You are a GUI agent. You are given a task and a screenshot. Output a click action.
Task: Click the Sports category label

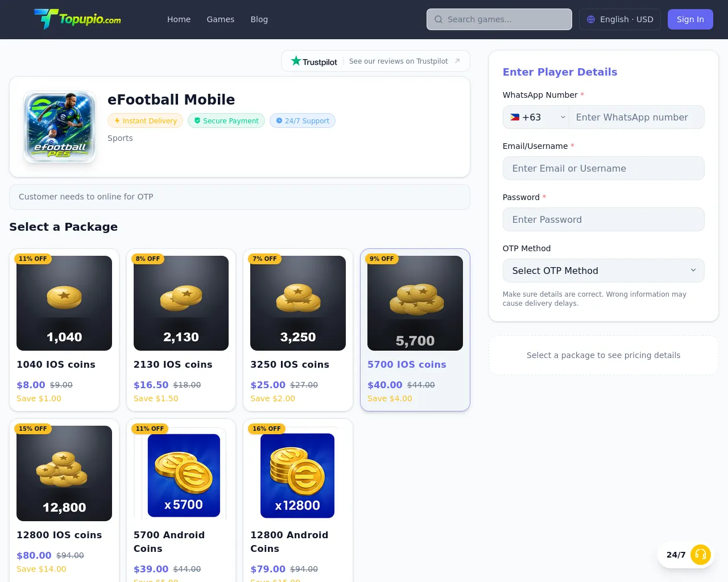(120, 138)
